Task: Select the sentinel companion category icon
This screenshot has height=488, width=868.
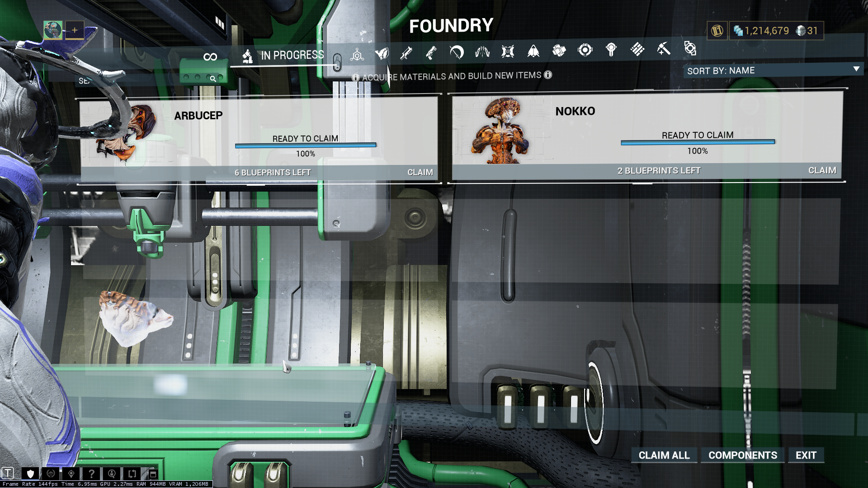Action: coord(508,51)
